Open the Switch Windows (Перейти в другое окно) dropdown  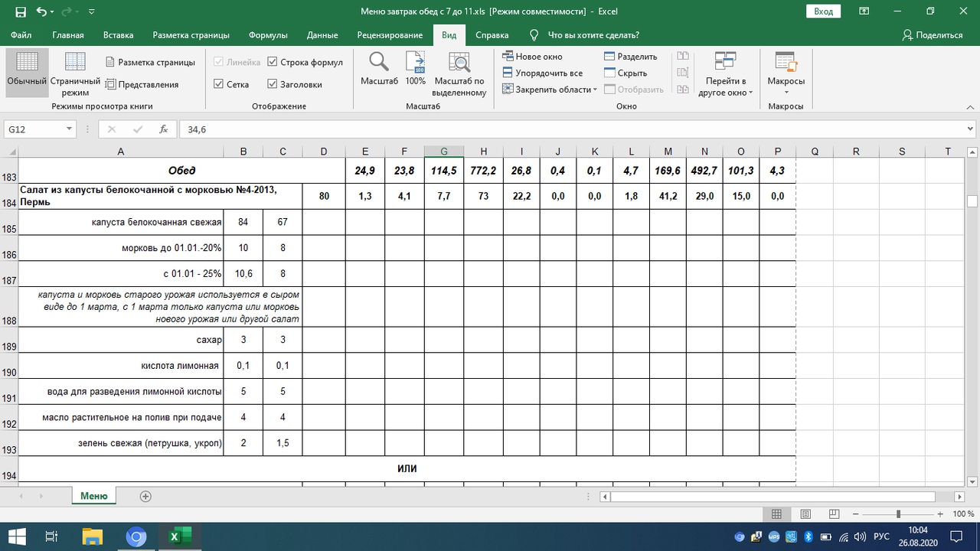tap(725, 86)
